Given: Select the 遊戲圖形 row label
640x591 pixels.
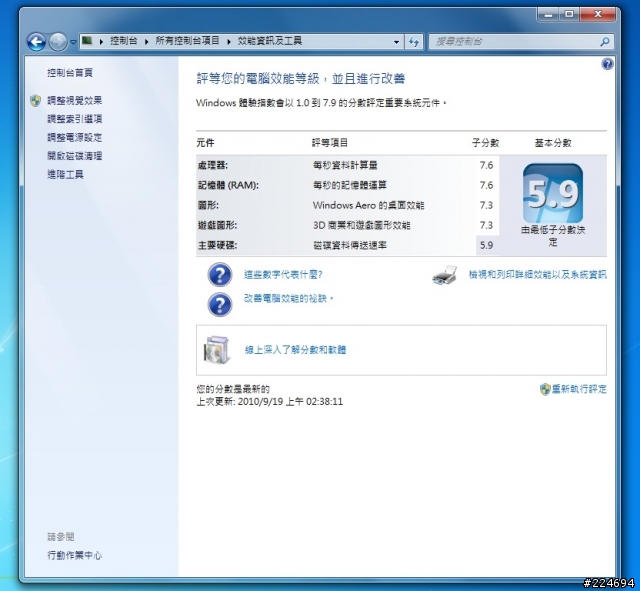Looking at the screenshot, I should coord(217,225).
